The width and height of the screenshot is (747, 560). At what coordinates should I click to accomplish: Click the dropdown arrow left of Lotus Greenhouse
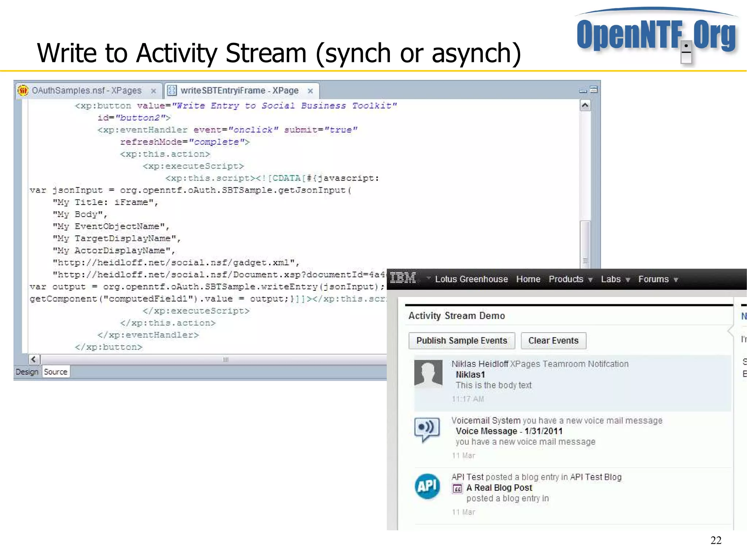[x=429, y=278]
